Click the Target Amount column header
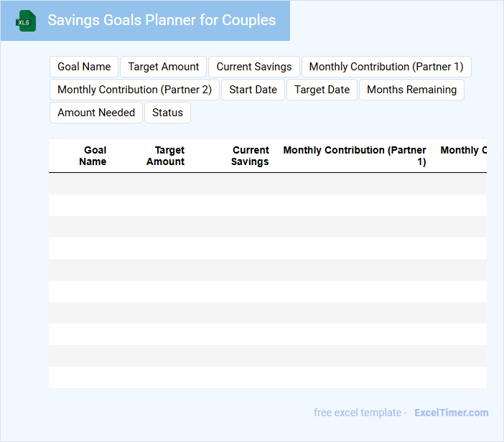Viewport: 504px width, 442px height. point(166,156)
